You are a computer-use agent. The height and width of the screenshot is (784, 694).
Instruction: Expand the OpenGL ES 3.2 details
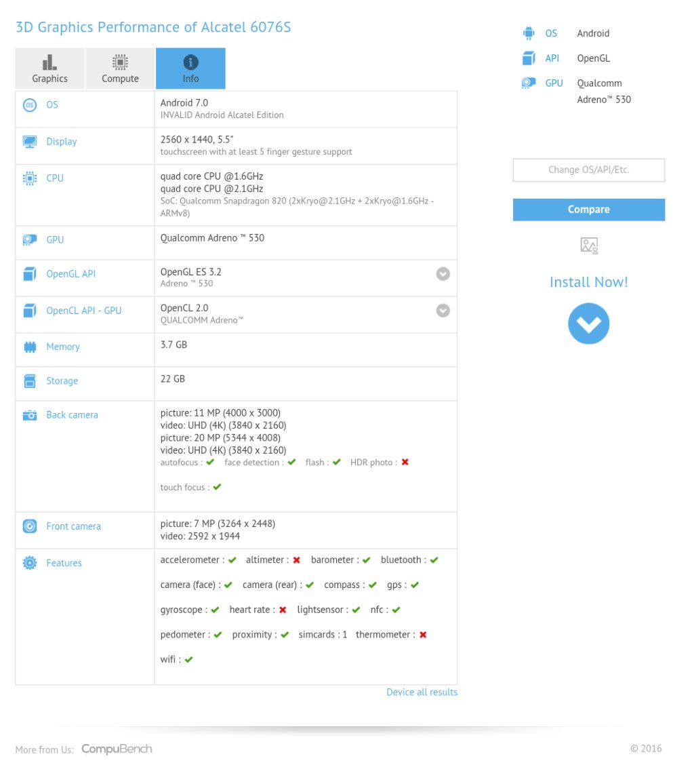[443, 274]
